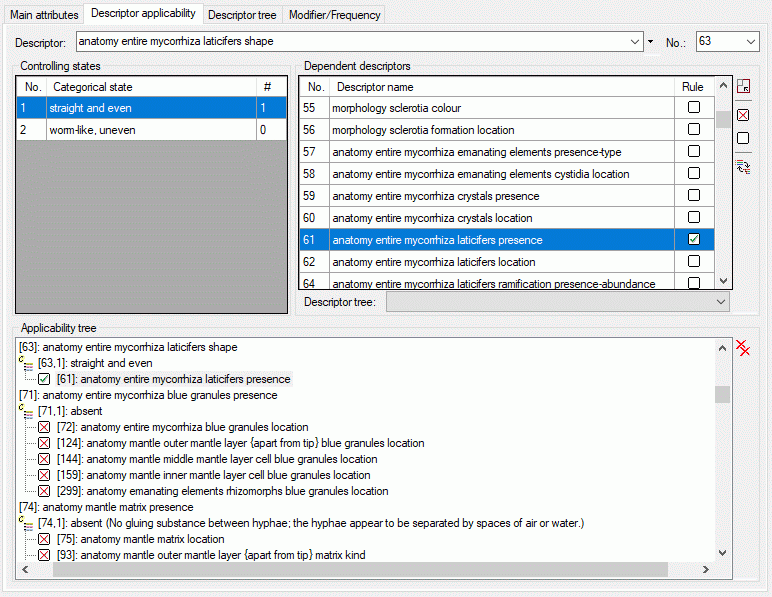
Task: Select 'anatomy entire mycorrhiza crystals location' row
Action: coord(507,218)
